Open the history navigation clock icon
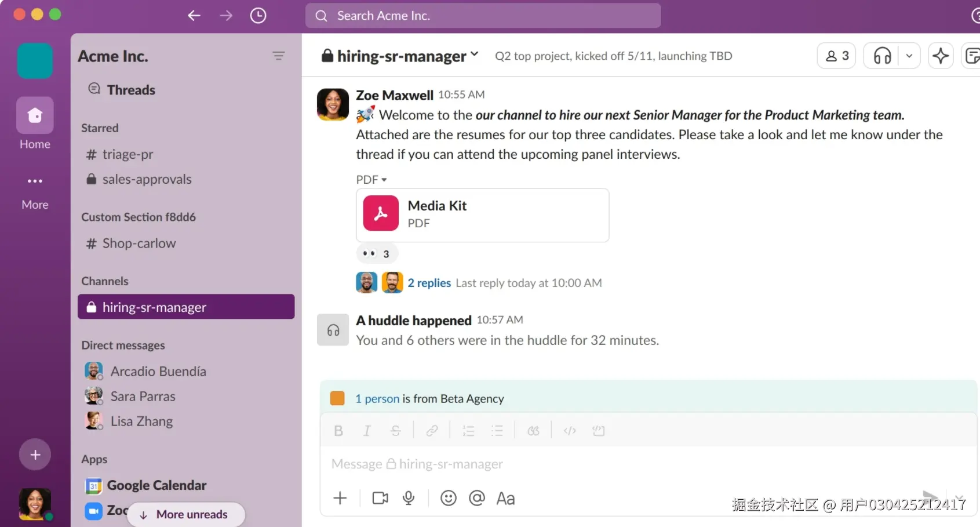This screenshot has width=980, height=527. click(258, 16)
